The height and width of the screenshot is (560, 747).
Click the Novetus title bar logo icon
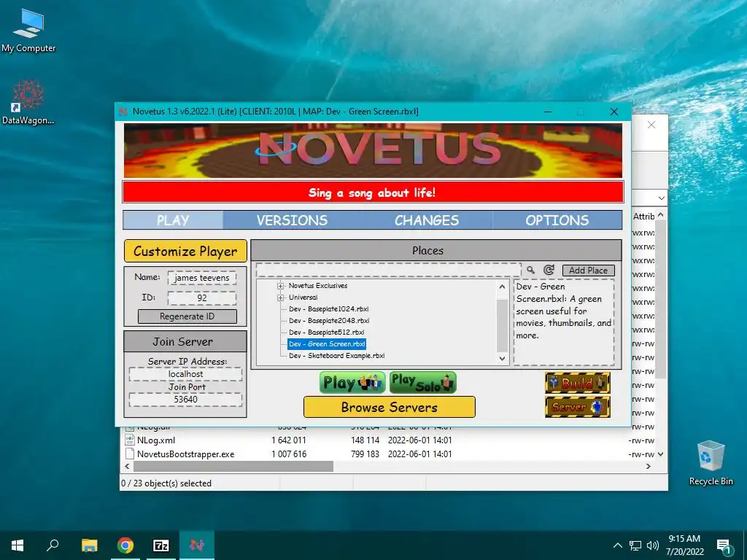123,112
